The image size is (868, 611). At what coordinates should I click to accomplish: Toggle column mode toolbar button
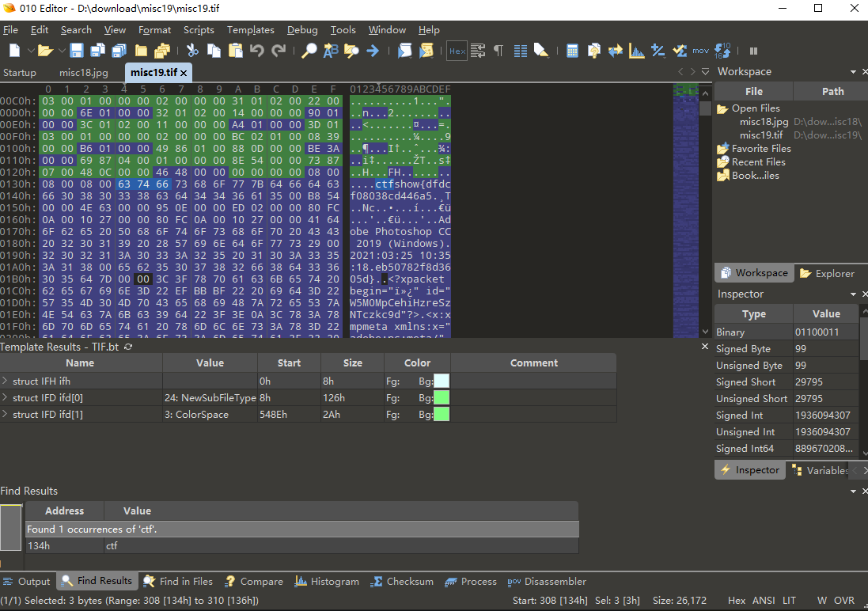521,51
